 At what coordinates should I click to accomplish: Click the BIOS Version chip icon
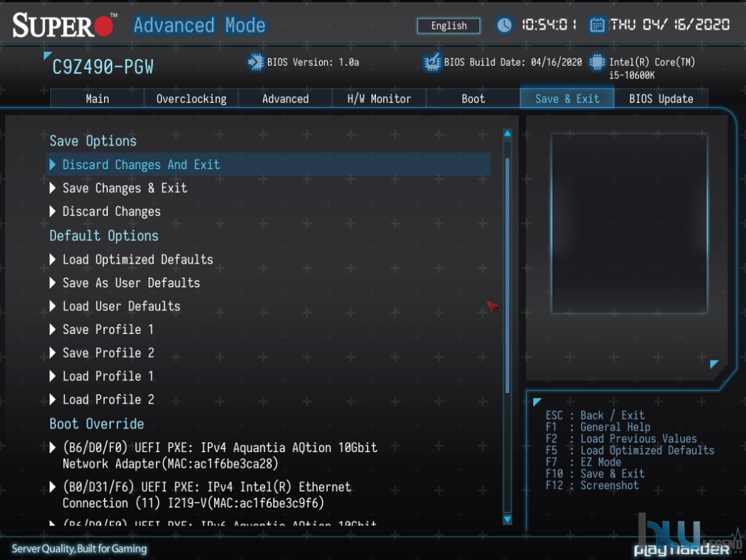pyautogui.click(x=256, y=62)
